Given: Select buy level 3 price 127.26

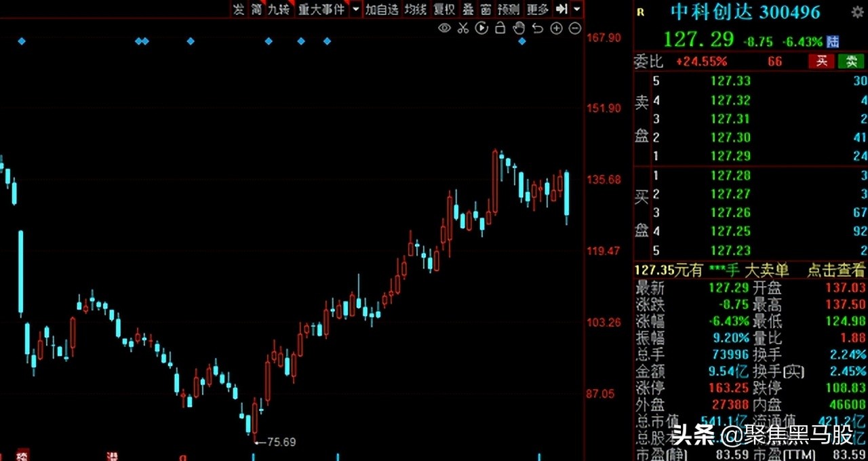Looking at the screenshot, I should [x=730, y=213].
